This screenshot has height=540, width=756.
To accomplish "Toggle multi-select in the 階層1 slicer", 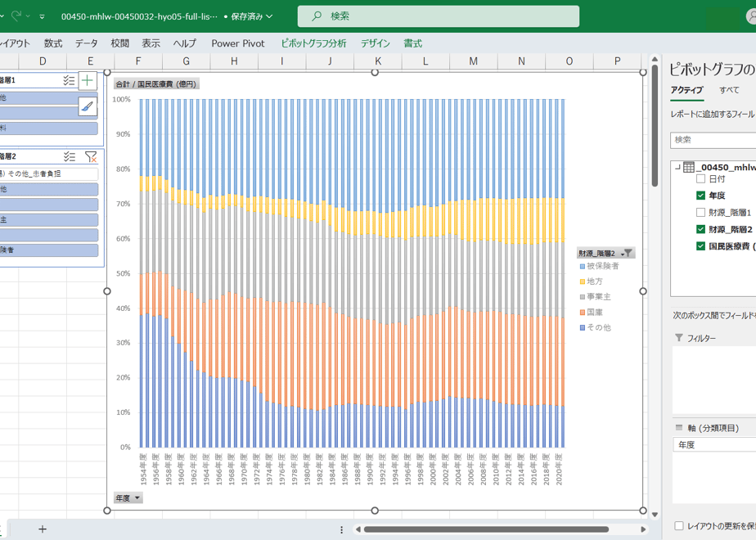I will (x=69, y=80).
